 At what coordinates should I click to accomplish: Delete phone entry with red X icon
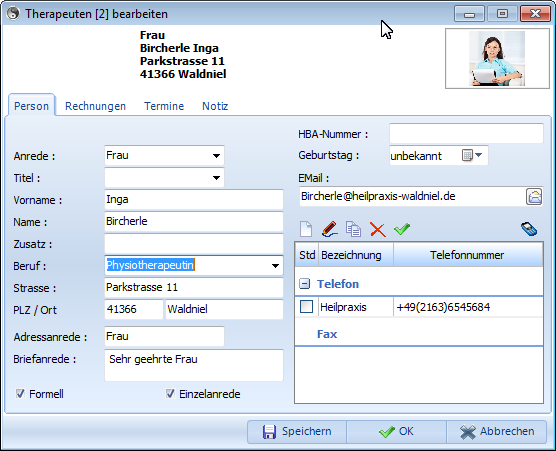coord(378,229)
